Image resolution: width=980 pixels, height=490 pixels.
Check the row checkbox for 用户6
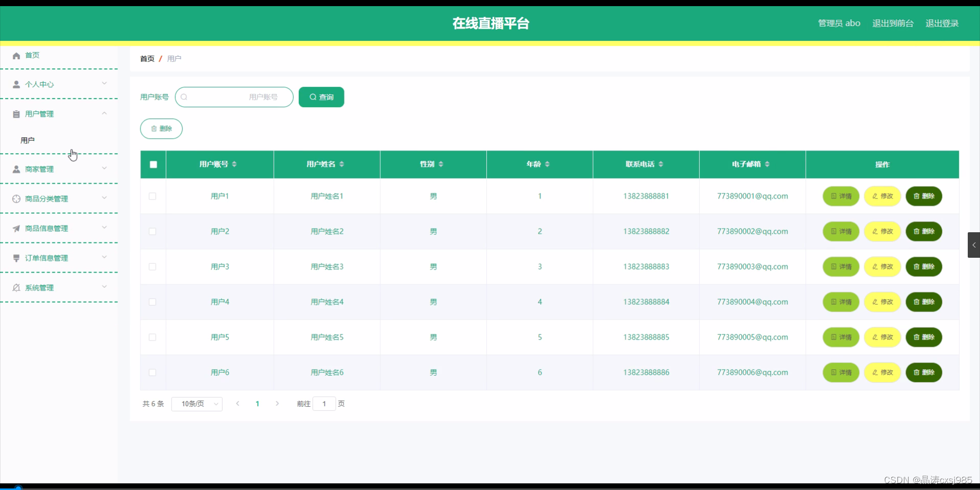tap(152, 372)
